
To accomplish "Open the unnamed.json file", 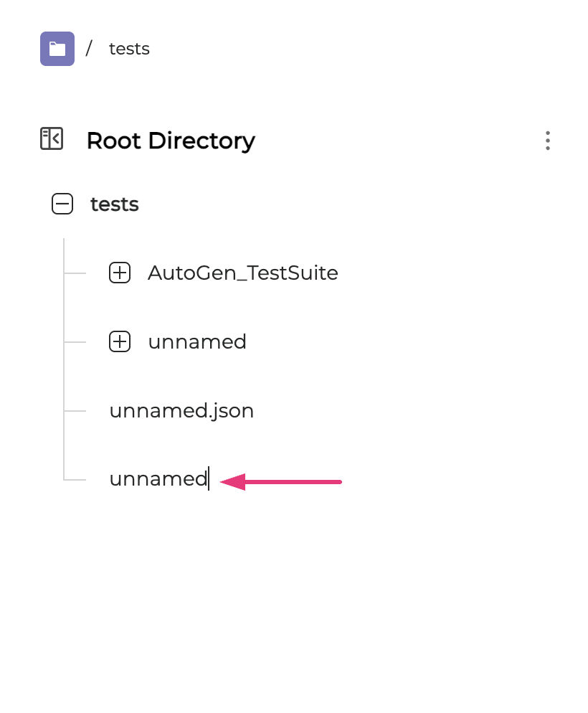I will click(181, 411).
